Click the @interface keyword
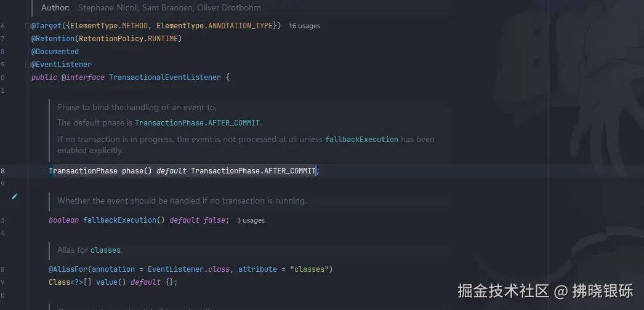644x310 pixels. (83, 77)
